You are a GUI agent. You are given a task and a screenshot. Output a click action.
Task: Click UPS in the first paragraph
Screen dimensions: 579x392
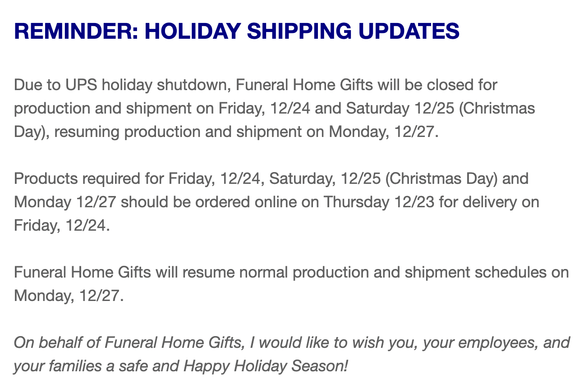(81, 85)
